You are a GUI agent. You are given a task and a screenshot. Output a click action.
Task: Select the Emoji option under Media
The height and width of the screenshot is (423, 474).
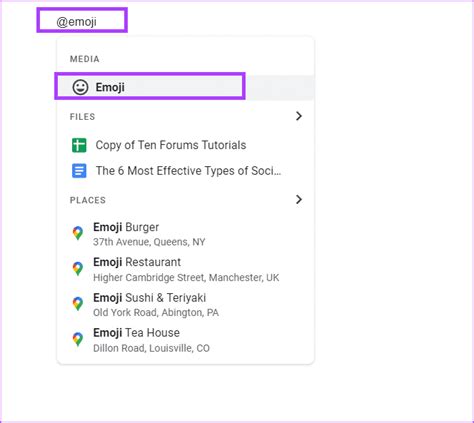click(185, 87)
